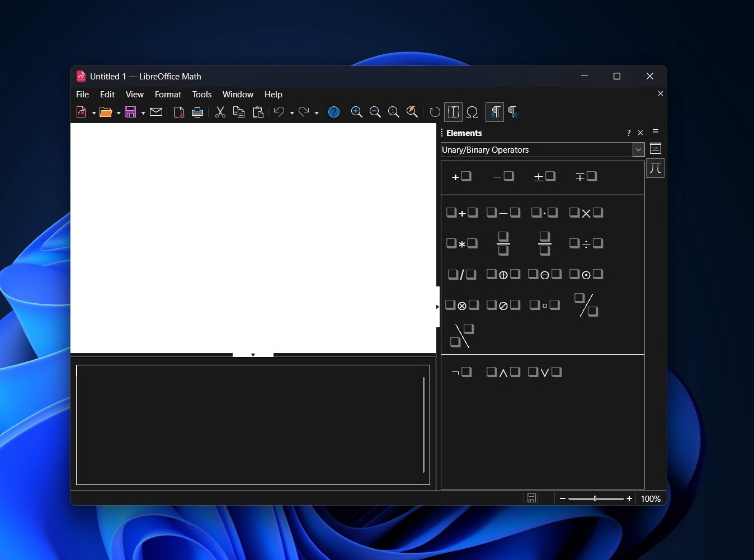Insert the logical NOT element
The height and width of the screenshot is (560, 754).
[x=461, y=372]
